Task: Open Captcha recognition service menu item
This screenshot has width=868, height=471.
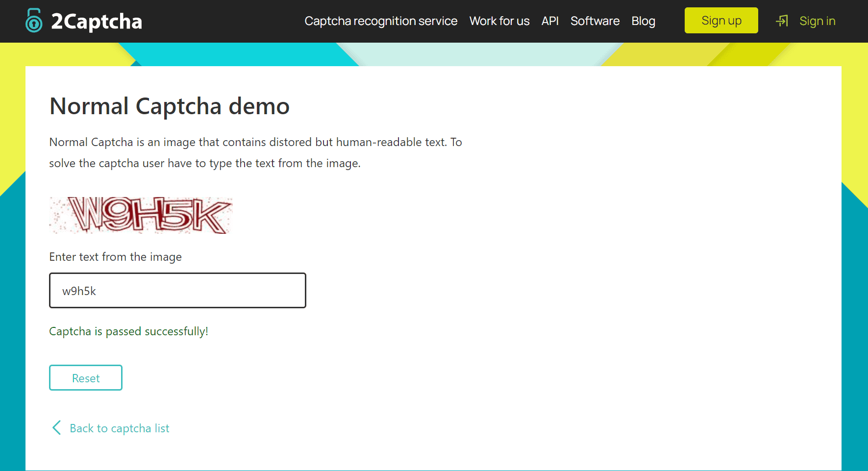Action: click(x=381, y=21)
